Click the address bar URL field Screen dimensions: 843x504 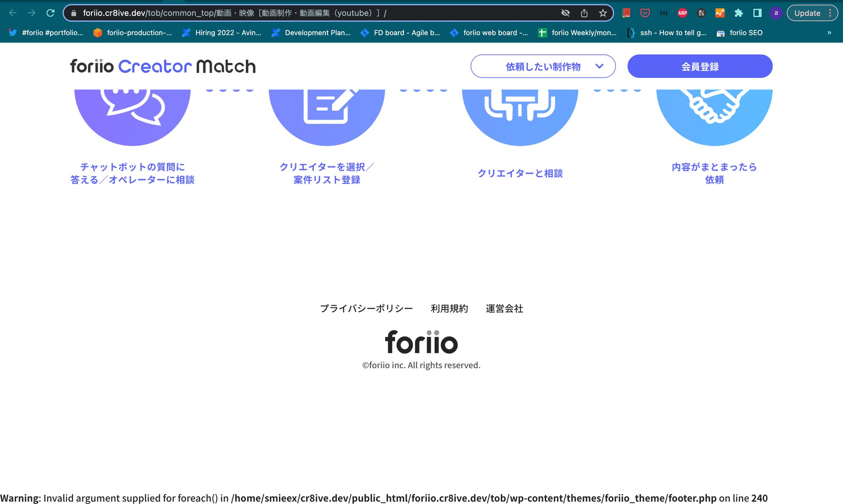[x=232, y=13]
